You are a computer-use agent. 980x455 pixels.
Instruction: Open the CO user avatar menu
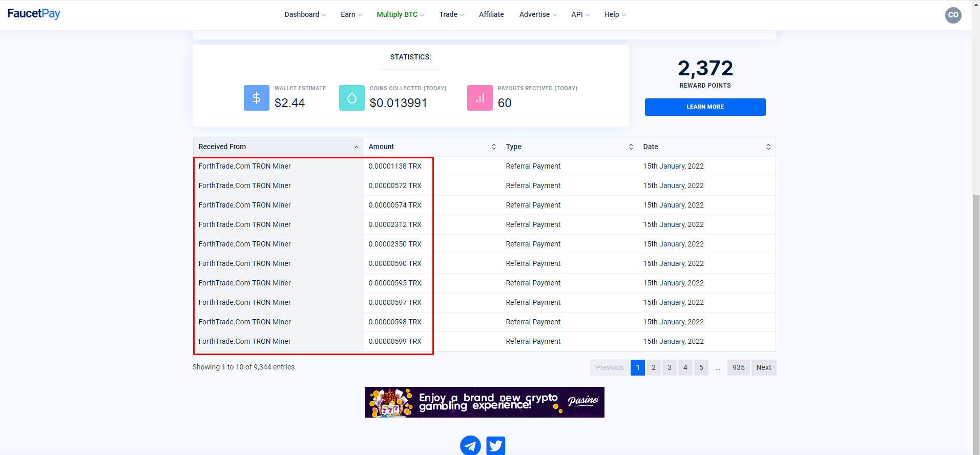click(x=953, y=15)
